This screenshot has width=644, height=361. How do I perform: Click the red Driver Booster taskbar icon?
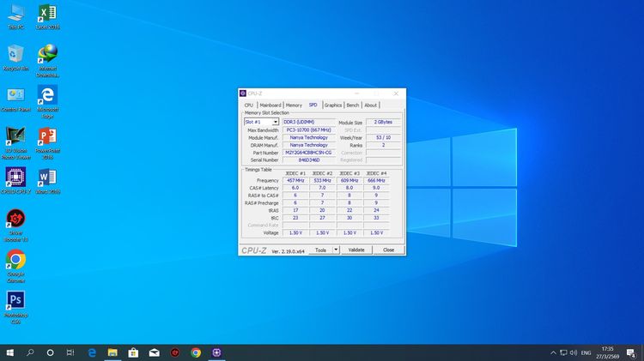(x=175, y=352)
